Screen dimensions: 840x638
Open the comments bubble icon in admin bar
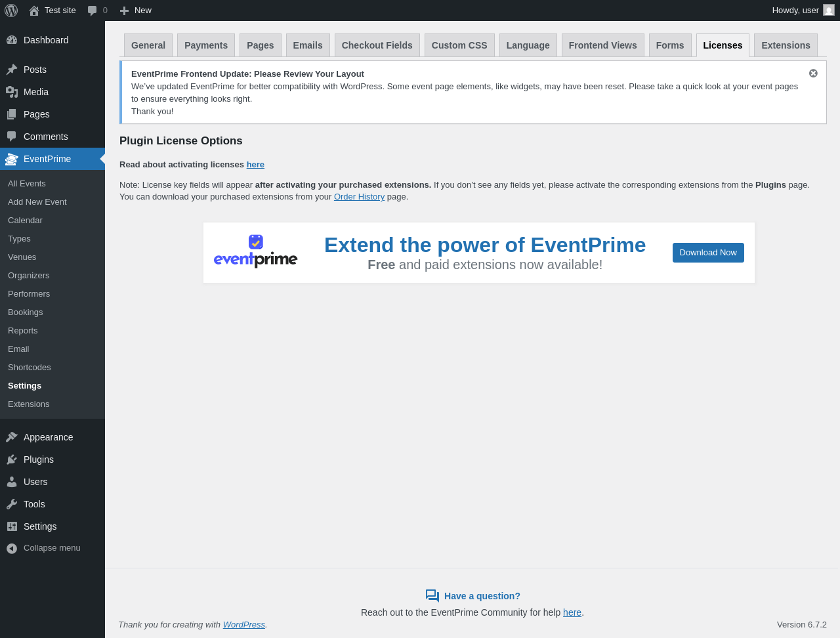click(x=93, y=11)
